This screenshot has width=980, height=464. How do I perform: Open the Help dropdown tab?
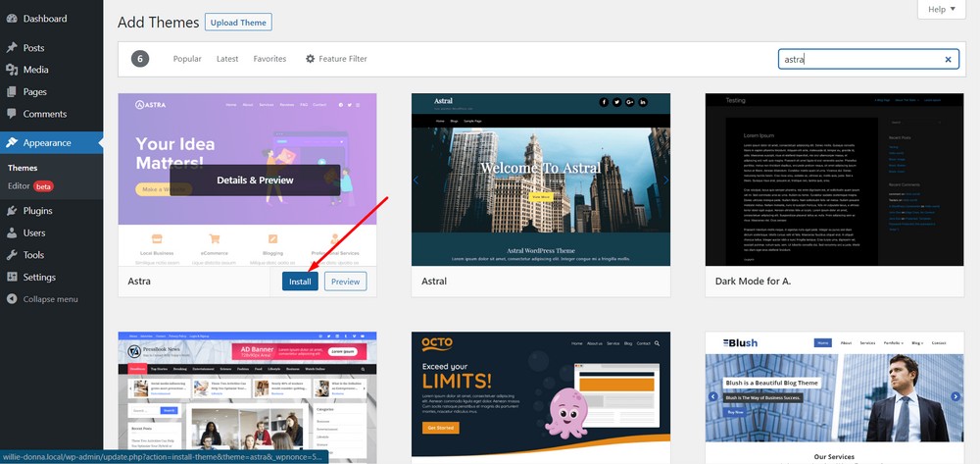(x=942, y=10)
